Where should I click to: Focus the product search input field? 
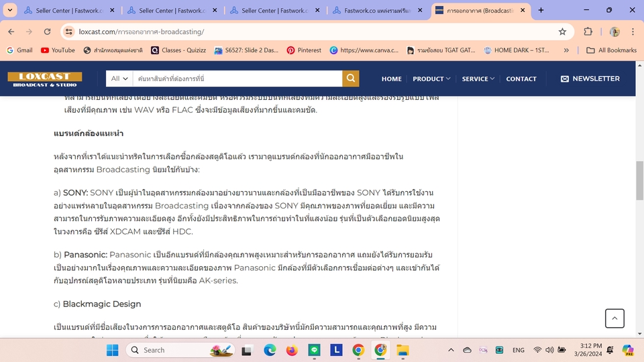pyautogui.click(x=237, y=78)
